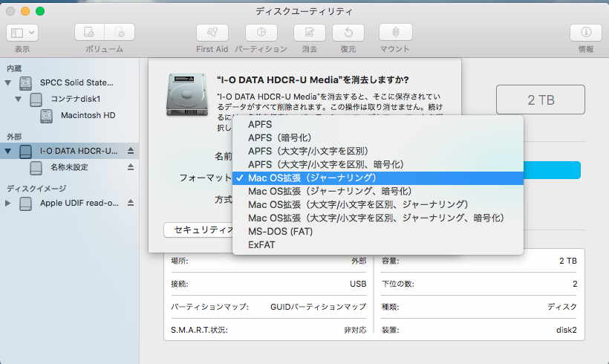Choose APFS（大文字/小文字を区別）option
Viewport: 609px width, 364px height.
(378, 151)
